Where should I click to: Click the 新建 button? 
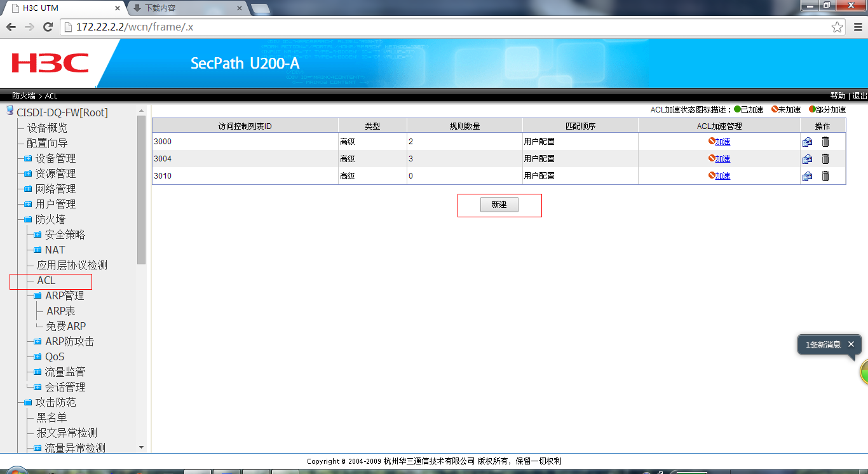[x=499, y=205]
